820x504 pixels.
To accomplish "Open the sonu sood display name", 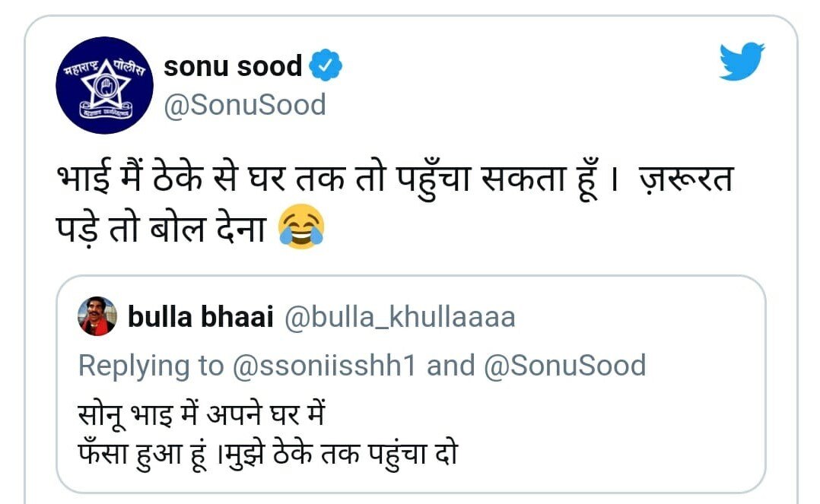I will (x=233, y=66).
